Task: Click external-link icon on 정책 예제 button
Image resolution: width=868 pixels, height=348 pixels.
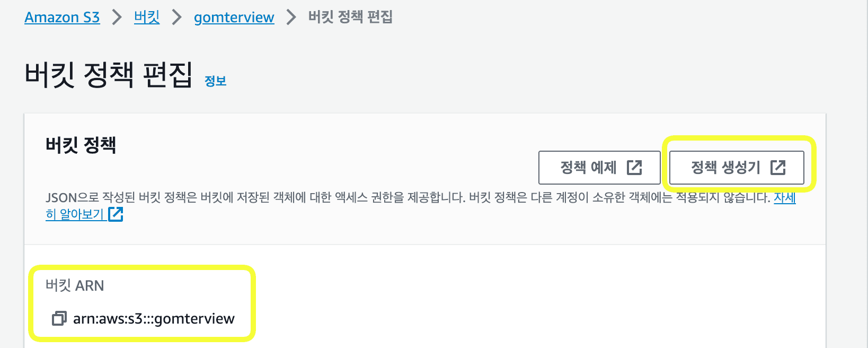Action: click(x=634, y=168)
